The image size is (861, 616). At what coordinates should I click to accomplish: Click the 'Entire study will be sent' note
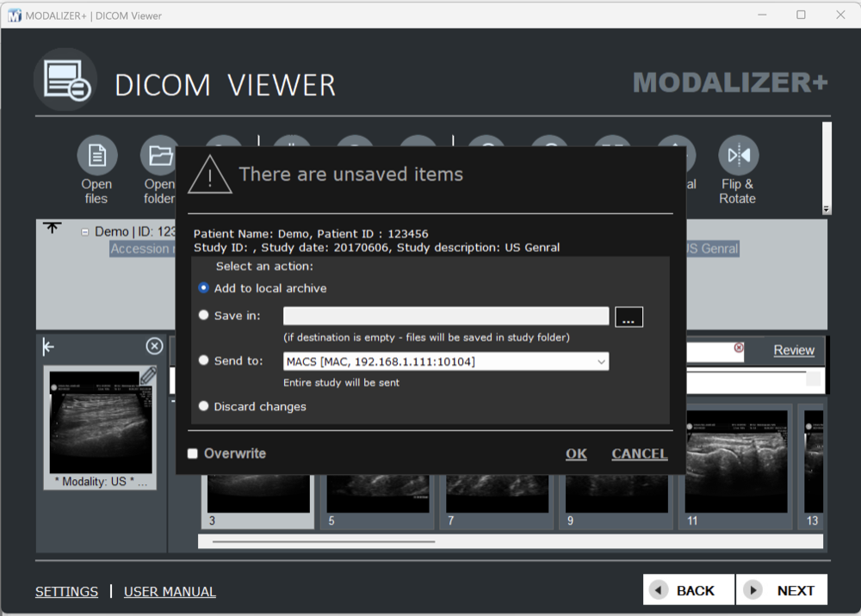[x=341, y=383]
